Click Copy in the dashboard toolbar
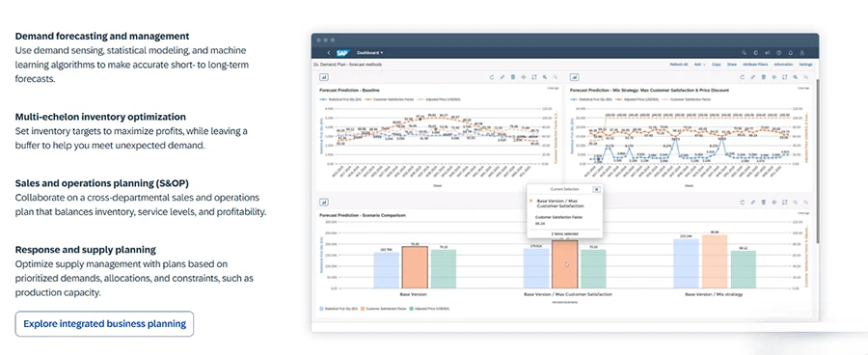The width and height of the screenshot is (868, 355). click(x=717, y=65)
